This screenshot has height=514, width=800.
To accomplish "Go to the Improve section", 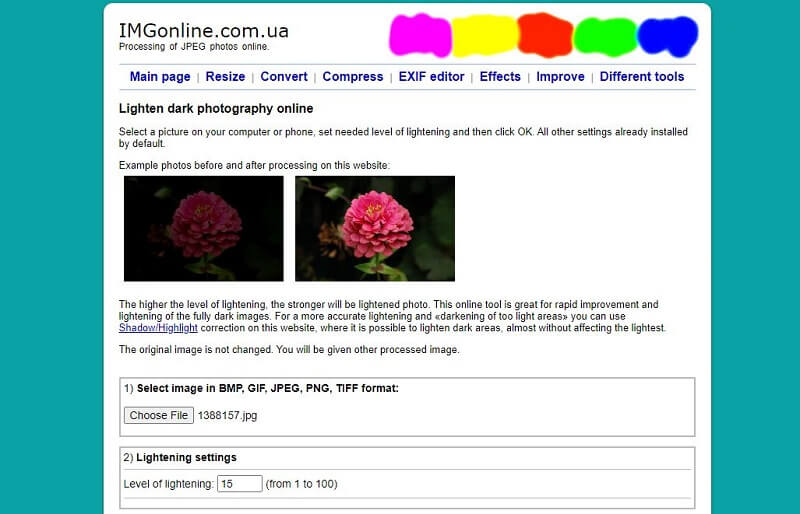I will [560, 77].
